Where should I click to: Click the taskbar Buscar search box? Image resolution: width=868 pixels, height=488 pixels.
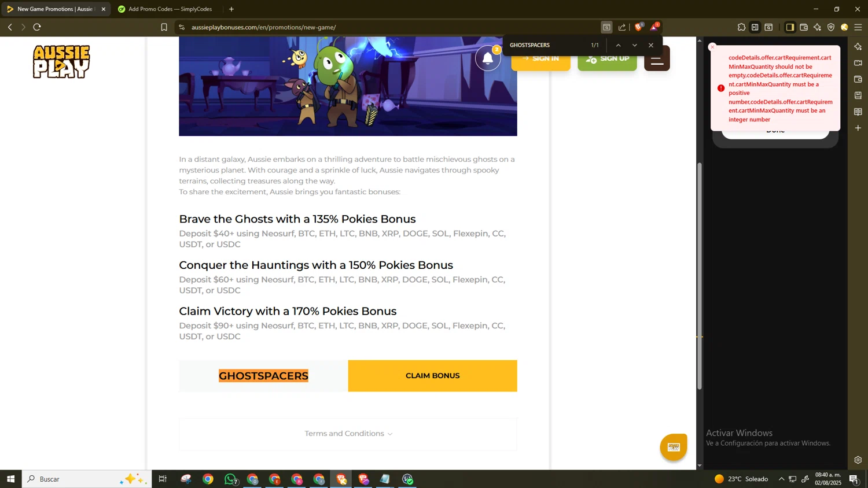pos(87,479)
